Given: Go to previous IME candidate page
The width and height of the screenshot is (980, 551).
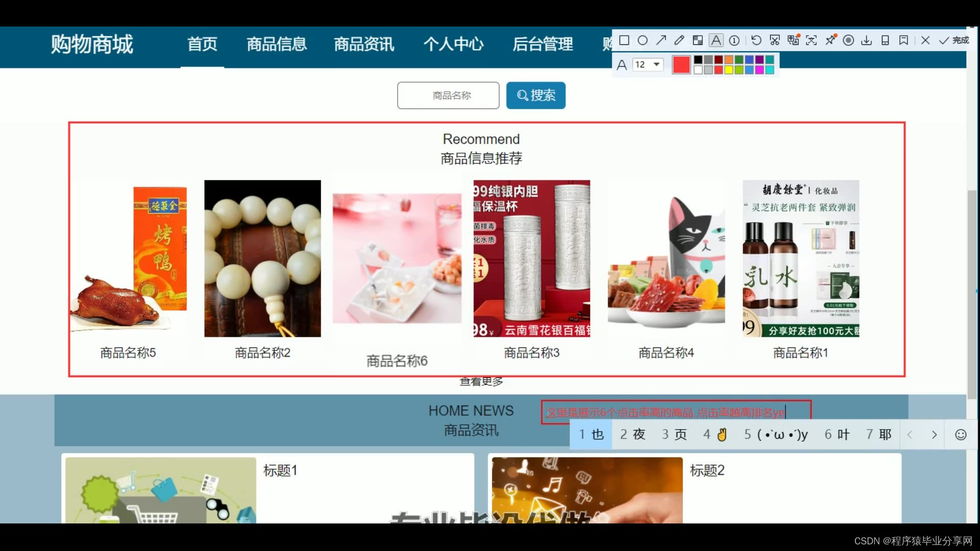Looking at the screenshot, I should [910, 435].
